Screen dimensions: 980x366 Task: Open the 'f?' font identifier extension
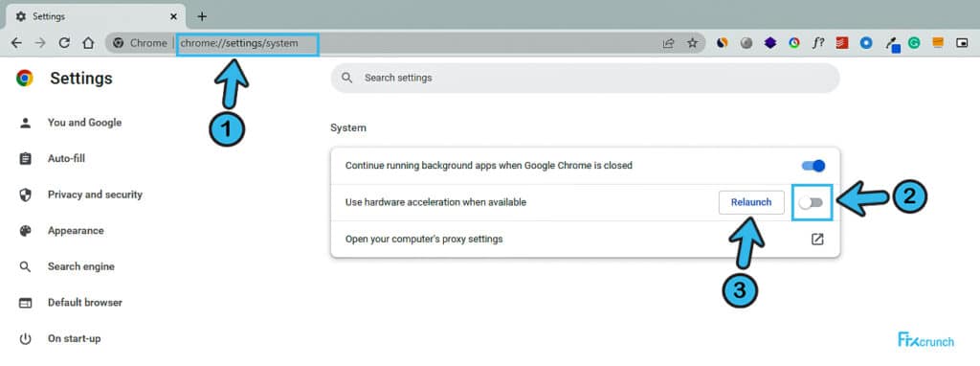pyautogui.click(x=818, y=43)
